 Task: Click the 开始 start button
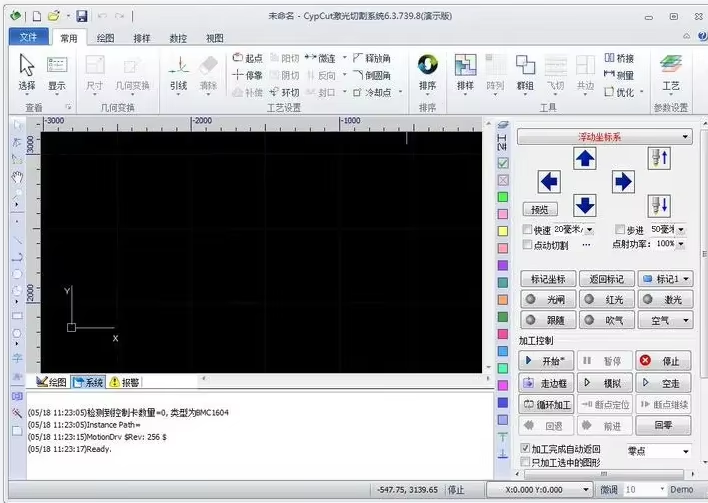click(x=546, y=361)
